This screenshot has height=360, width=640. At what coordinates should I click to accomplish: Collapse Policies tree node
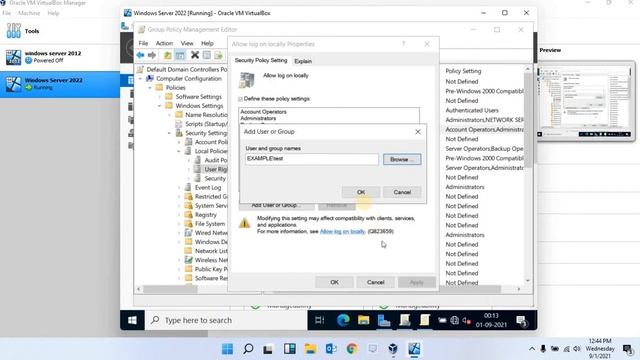(x=150, y=87)
